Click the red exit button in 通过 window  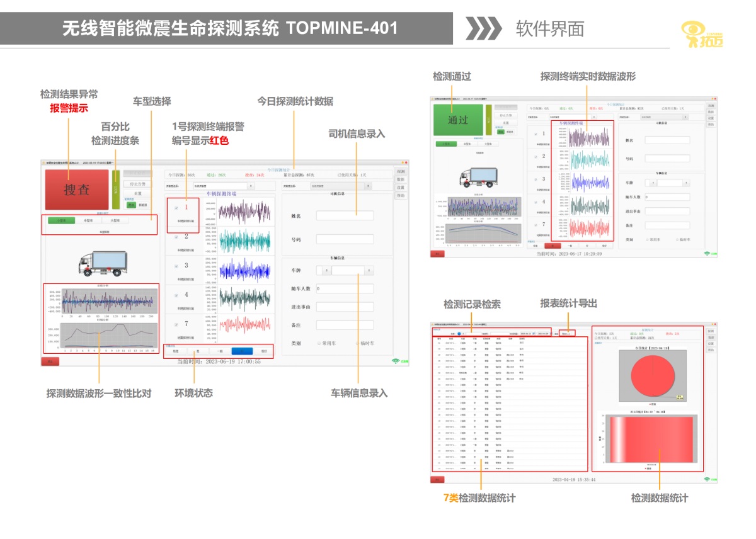click(x=437, y=254)
